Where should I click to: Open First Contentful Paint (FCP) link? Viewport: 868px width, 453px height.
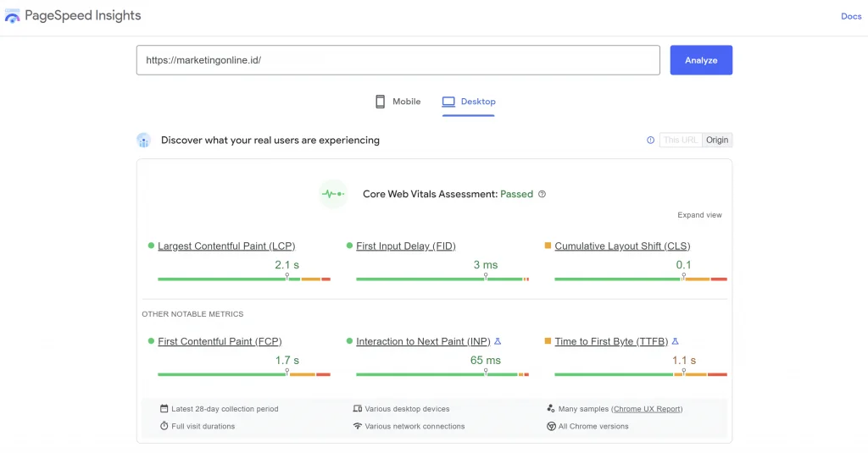[220, 341]
